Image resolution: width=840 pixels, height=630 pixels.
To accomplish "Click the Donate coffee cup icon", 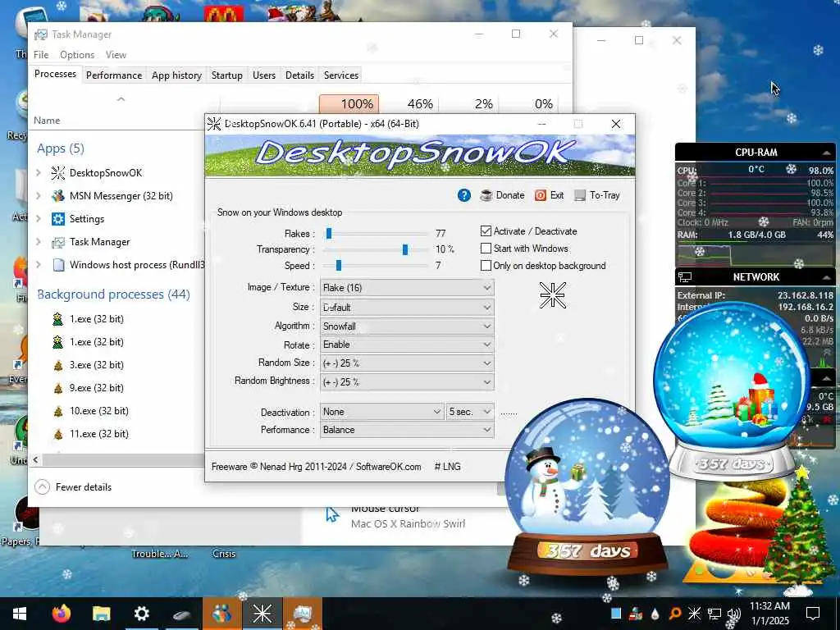I will pos(486,195).
